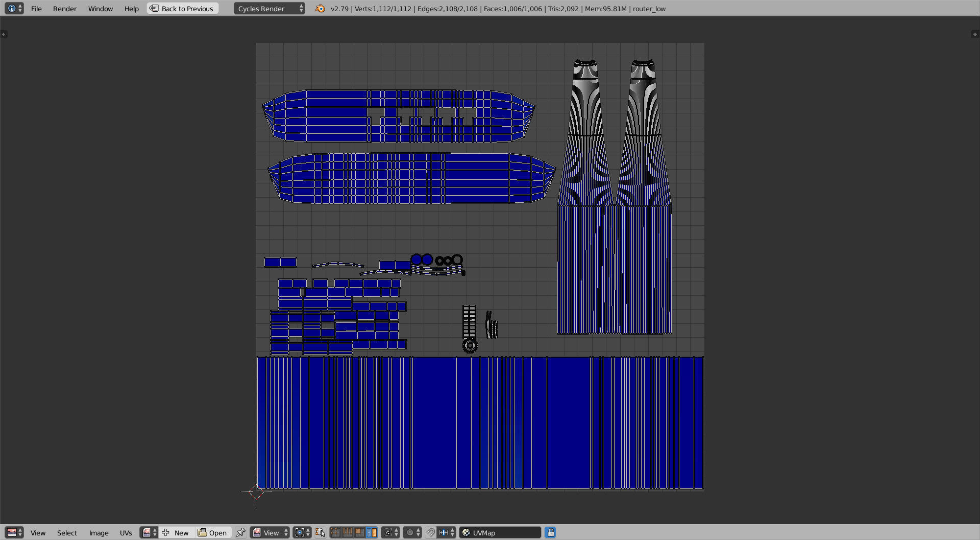The width and height of the screenshot is (980, 540).
Task: Click the Blender logo icon
Action: [320, 9]
